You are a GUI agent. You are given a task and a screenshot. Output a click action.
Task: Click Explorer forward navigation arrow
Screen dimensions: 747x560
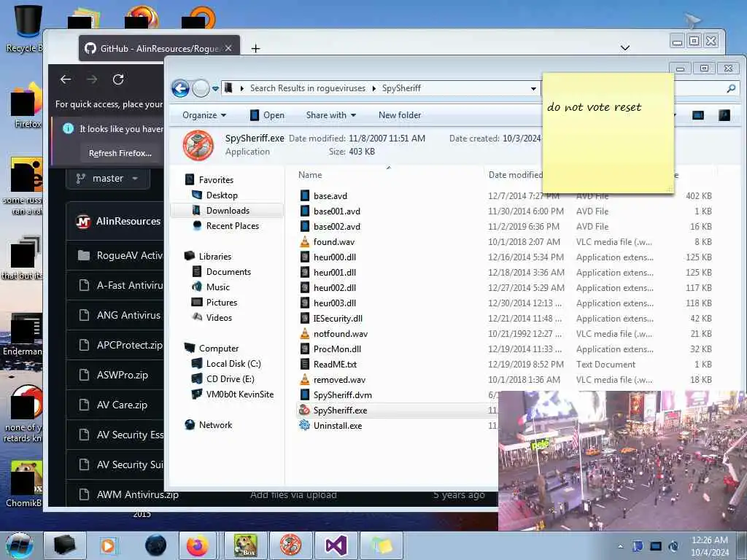(201, 88)
